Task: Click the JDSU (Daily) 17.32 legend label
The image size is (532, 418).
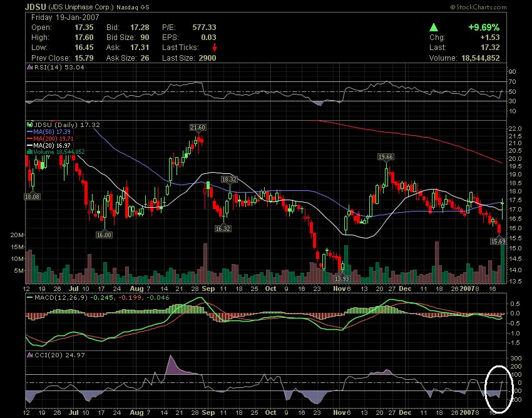Action: [x=67, y=125]
